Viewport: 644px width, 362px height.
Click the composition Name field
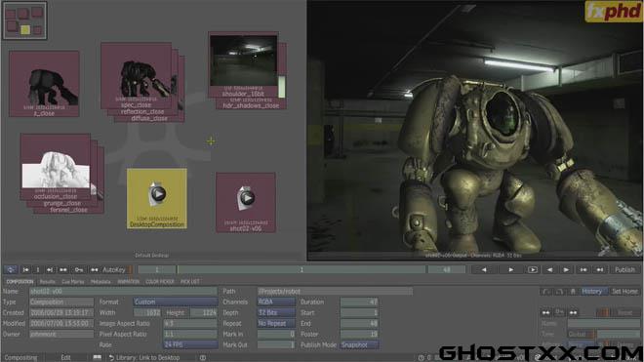(123, 292)
